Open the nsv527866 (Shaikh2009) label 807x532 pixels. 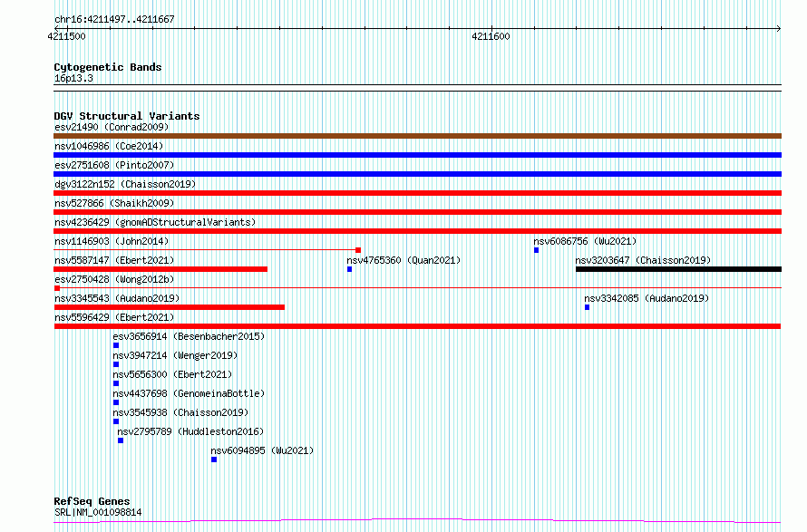[x=115, y=203]
